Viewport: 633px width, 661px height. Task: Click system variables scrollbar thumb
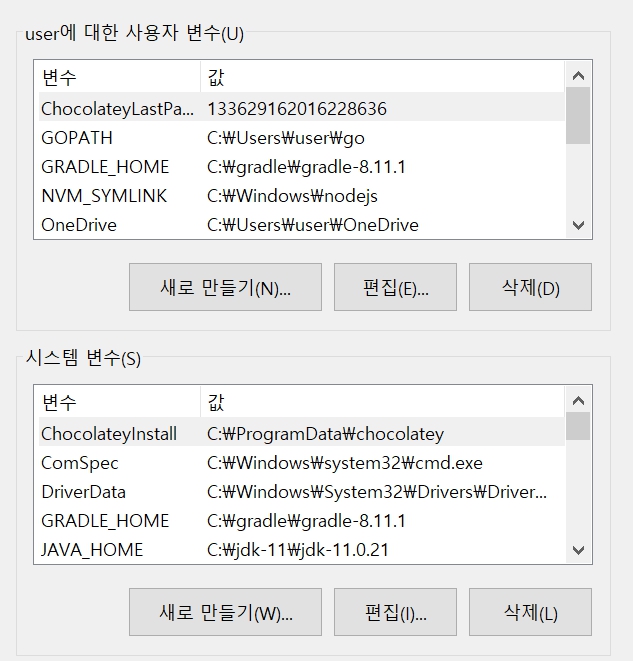[578, 426]
